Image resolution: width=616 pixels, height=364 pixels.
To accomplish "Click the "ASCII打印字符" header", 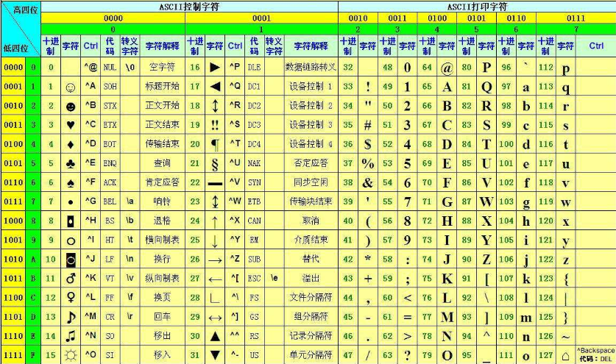I will (x=478, y=7).
